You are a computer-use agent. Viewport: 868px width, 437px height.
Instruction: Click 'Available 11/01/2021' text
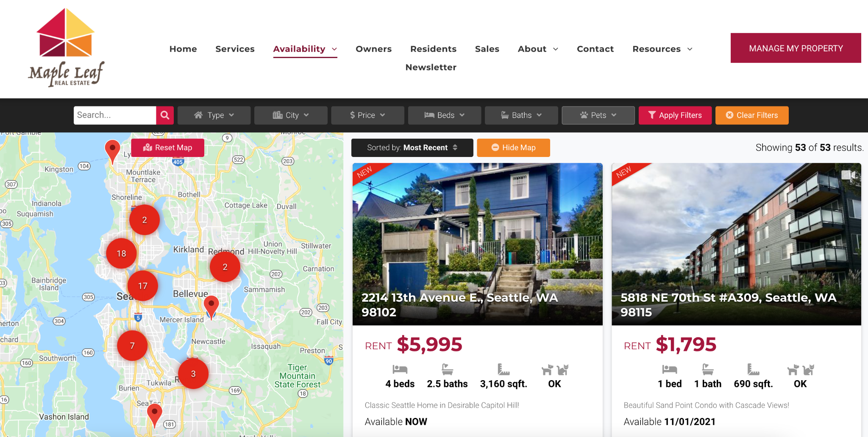[x=669, y=422]
